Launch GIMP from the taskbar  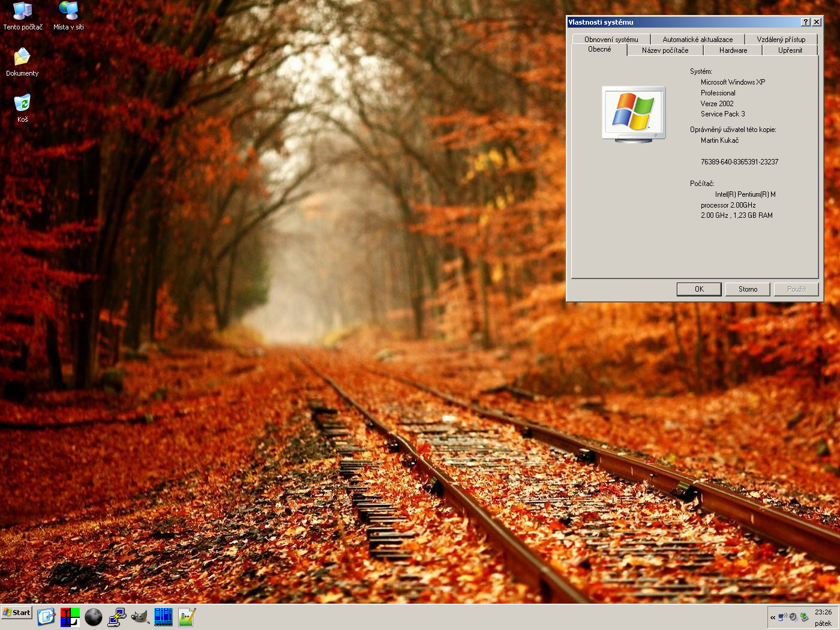point(140,617)
